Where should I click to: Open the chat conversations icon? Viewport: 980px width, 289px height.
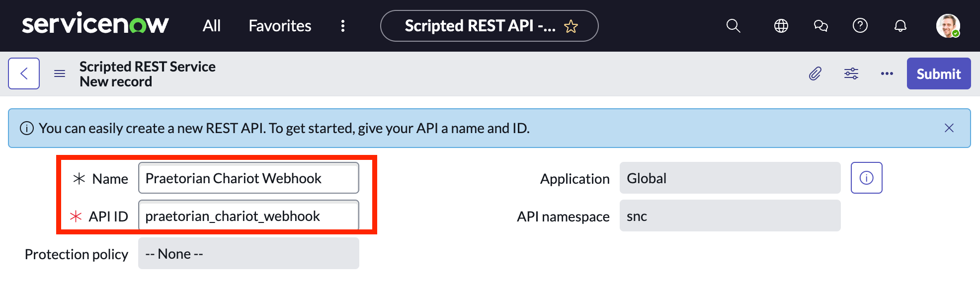pyautogui.click(x=821, y=26)
